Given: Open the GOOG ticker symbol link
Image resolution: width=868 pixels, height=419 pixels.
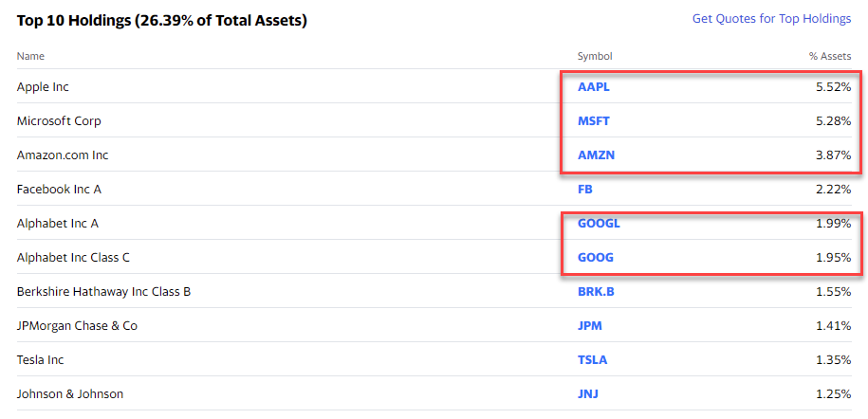Looking at the screenshot, I should point(596,258).
